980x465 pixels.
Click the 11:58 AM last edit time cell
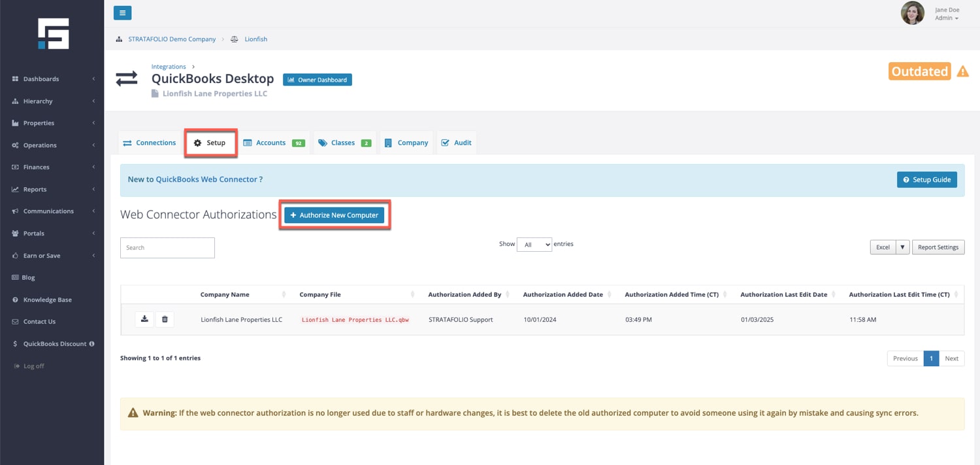(862, 320)
